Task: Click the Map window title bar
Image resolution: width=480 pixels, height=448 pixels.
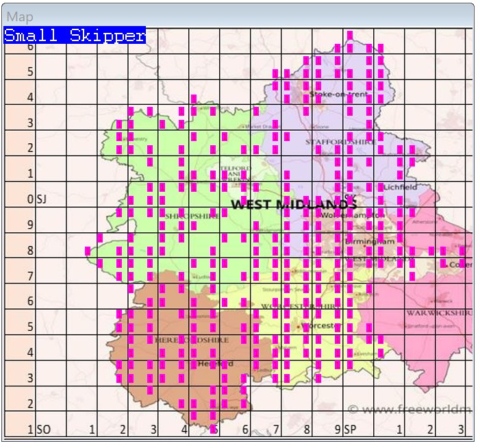Action: [240, 16]
